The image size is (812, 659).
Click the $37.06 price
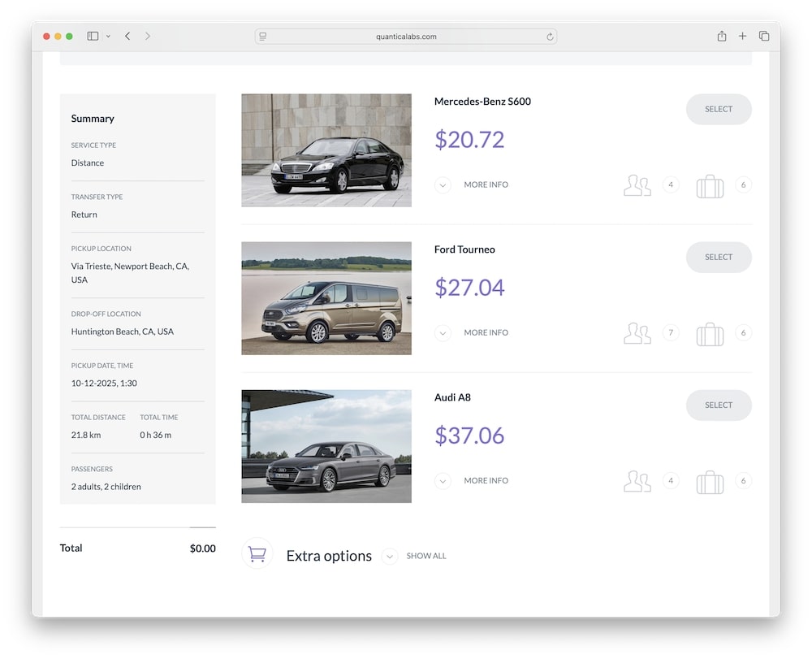click(x=469, y=436)
